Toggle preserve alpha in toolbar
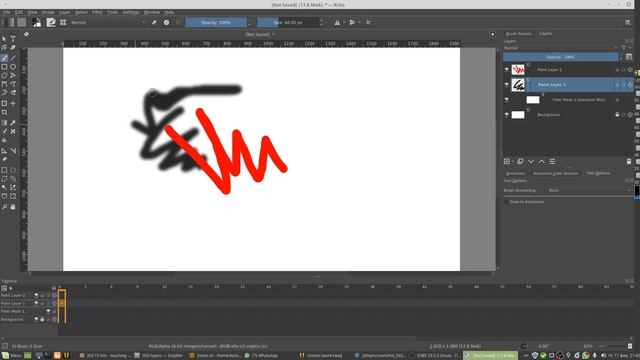The width and height of the screenshot is (640, 360). [166, 22]
